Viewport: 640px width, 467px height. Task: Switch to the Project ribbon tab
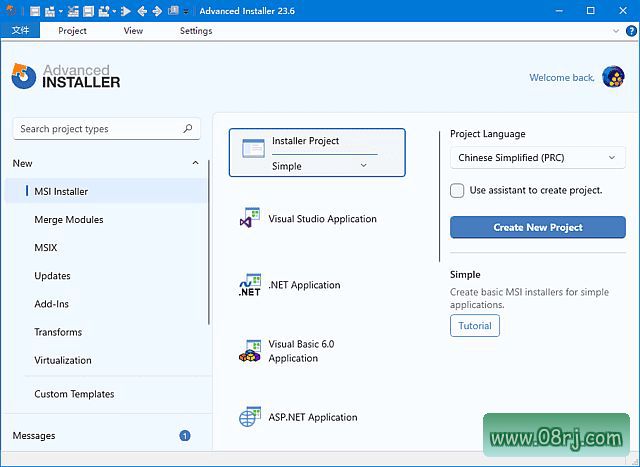click(x=72, y=31)
